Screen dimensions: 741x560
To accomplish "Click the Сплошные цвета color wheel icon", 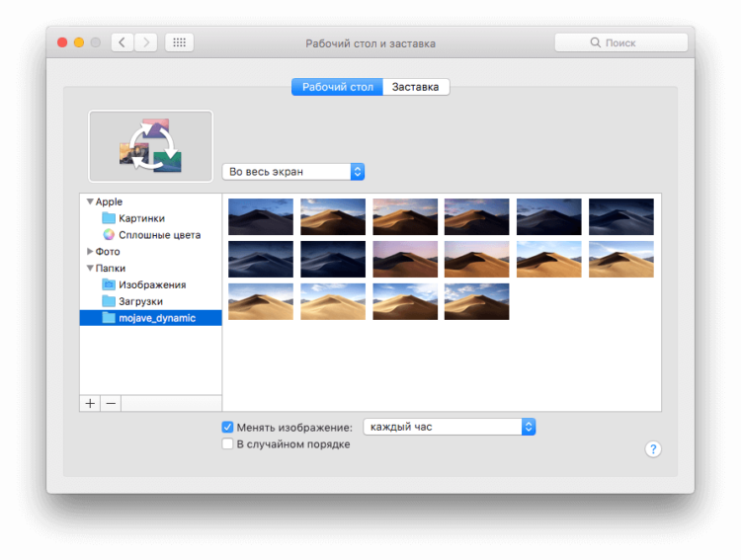I will click(109, 234).
